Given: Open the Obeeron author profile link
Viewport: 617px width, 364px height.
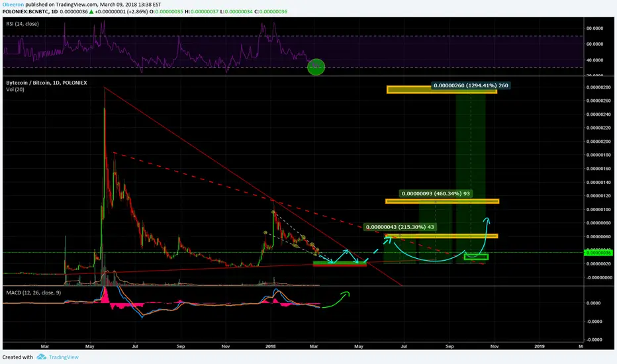Looking at the screenshot, I should 13,5.
